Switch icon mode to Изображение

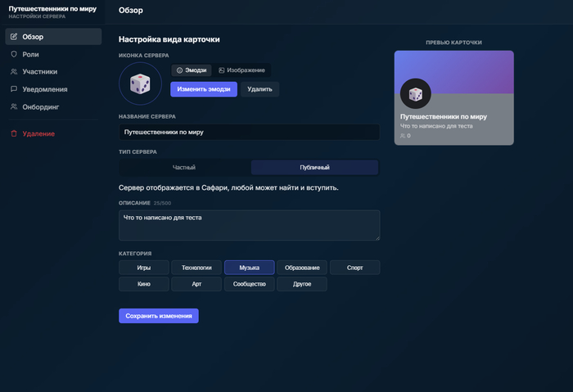click(241, 70)
